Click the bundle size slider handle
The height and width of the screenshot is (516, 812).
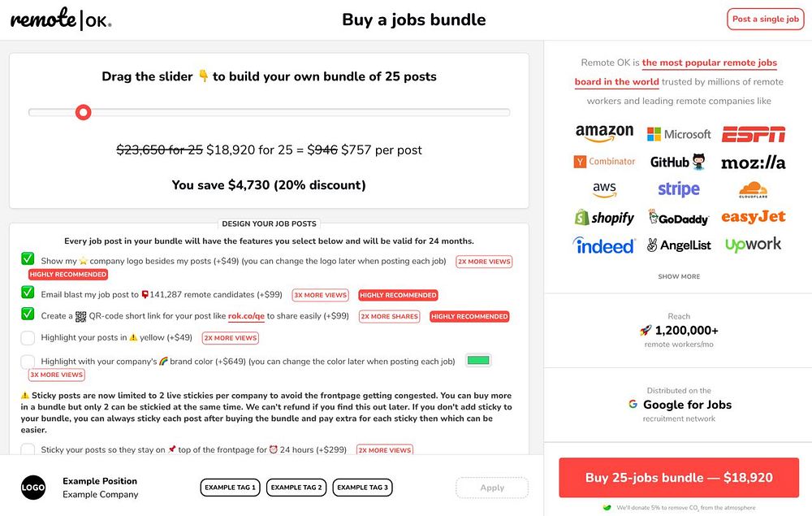83,112
